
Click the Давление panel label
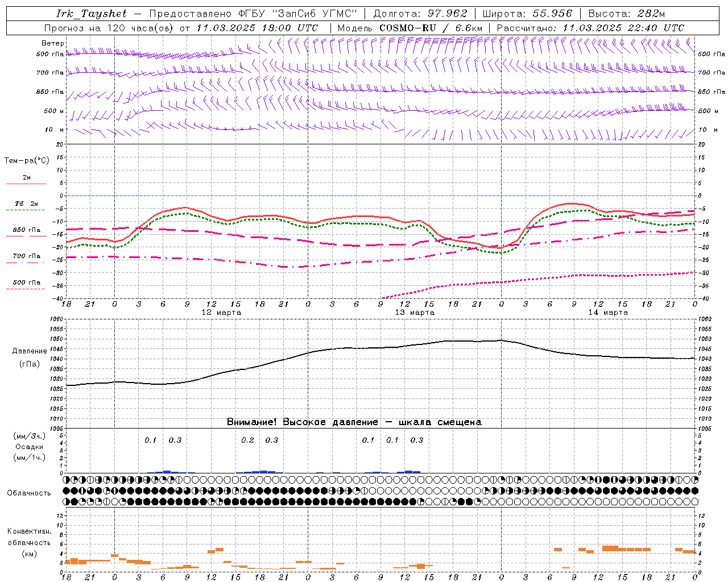point(30,351)
